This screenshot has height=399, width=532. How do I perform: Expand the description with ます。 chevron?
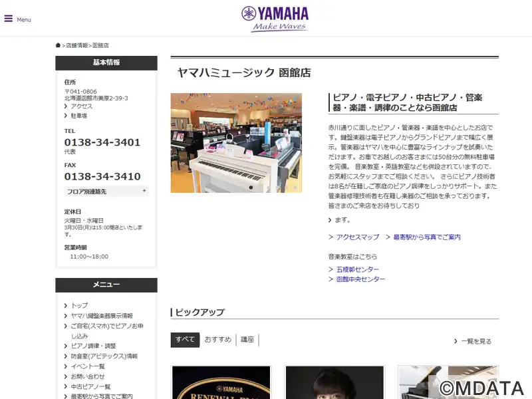pos(339,220)
